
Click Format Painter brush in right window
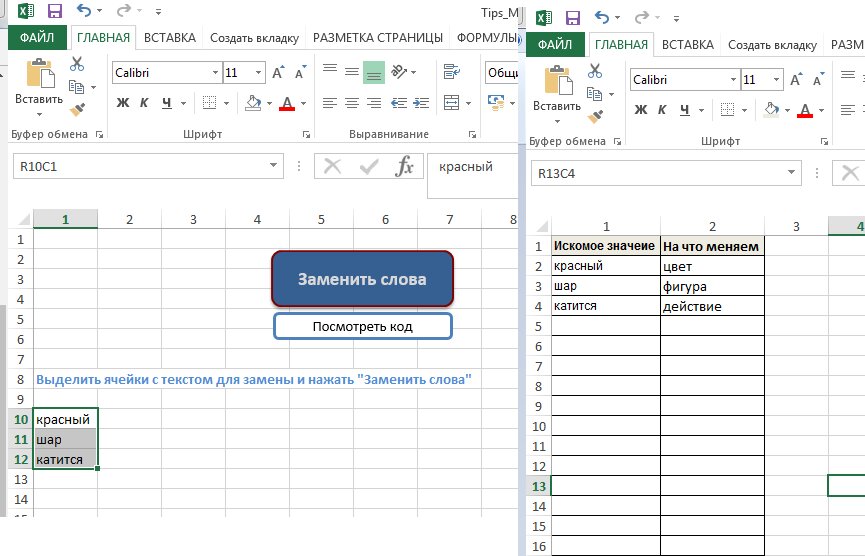595,116
